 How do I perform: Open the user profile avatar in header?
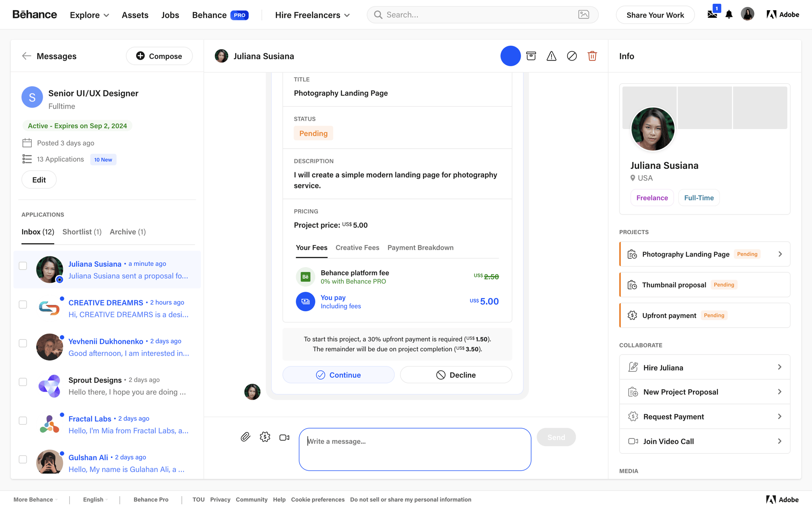pos(747,14)
